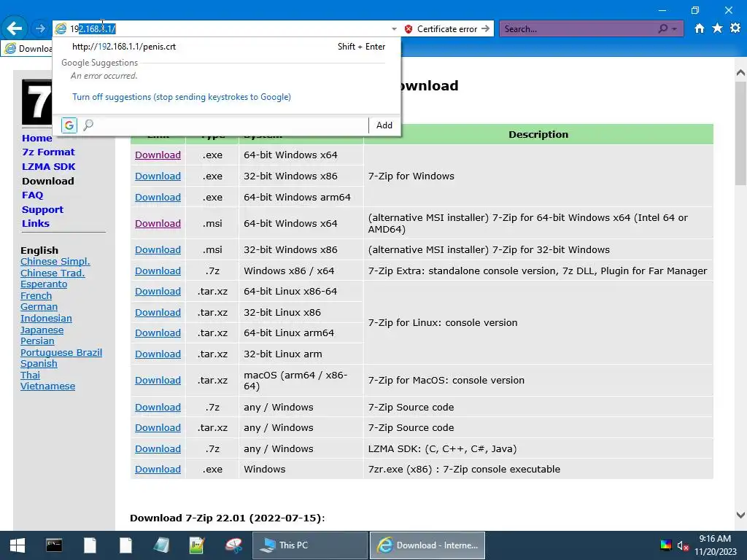
Task: Download .tar.xz for 64-bit Linux x86-64
Action: click(158, 292)
